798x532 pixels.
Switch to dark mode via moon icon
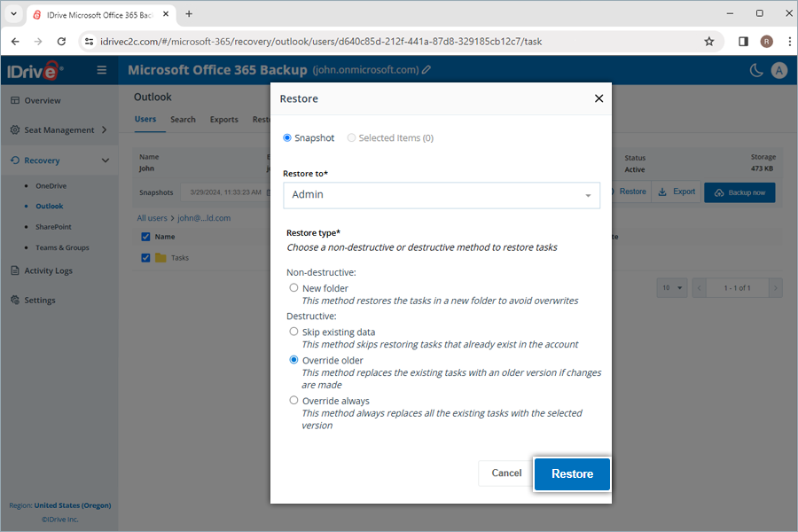(x=755, y=70)
